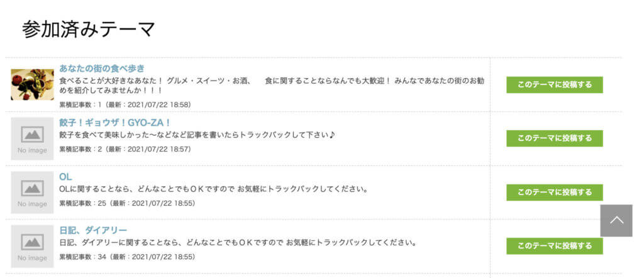Open the あなたの街の食べ歩き theme link
The image size is (644, 278).
102,68
